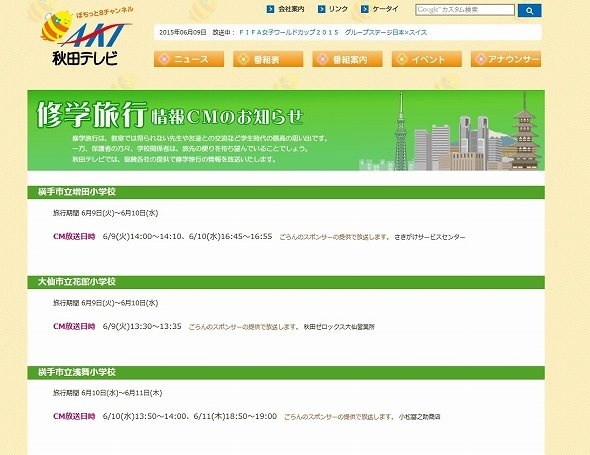This screenshot has width=590, height=455.
Task: Open the 会社案内 link
Action: (x=291, y=9)
